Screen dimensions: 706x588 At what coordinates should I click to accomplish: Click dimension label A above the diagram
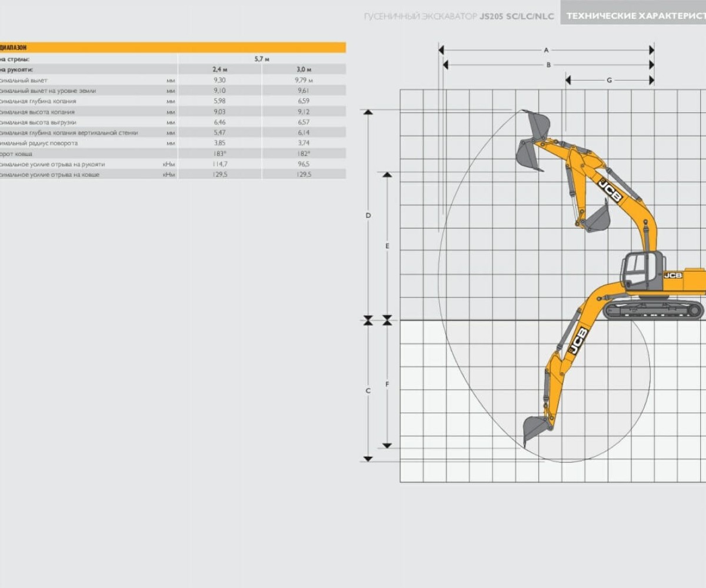click(x=546, y=51)
